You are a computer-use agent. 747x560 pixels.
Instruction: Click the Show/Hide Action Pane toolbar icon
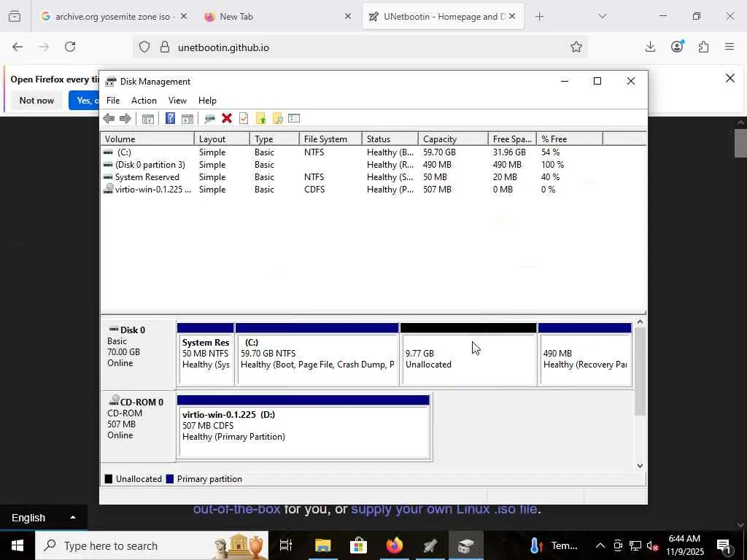pos(187,119)
